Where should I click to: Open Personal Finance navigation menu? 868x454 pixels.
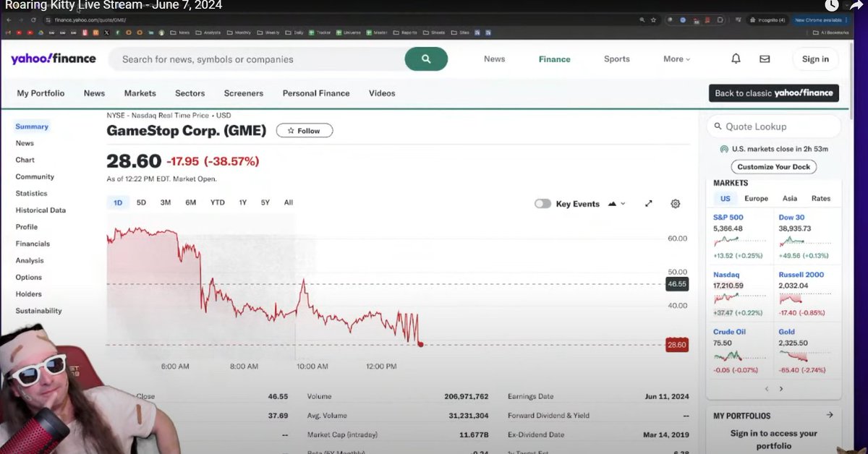[316, 93]
